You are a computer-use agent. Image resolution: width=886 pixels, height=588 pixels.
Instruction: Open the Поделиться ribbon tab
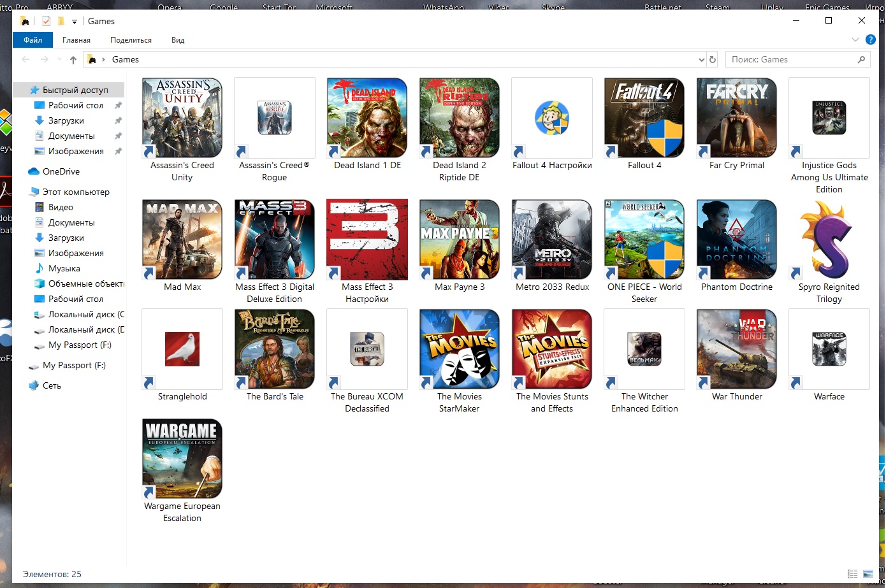131,39
